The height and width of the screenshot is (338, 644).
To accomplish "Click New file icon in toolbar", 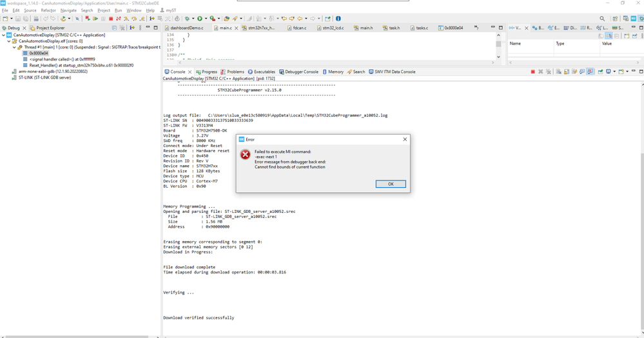I will (x=5, y=19).
